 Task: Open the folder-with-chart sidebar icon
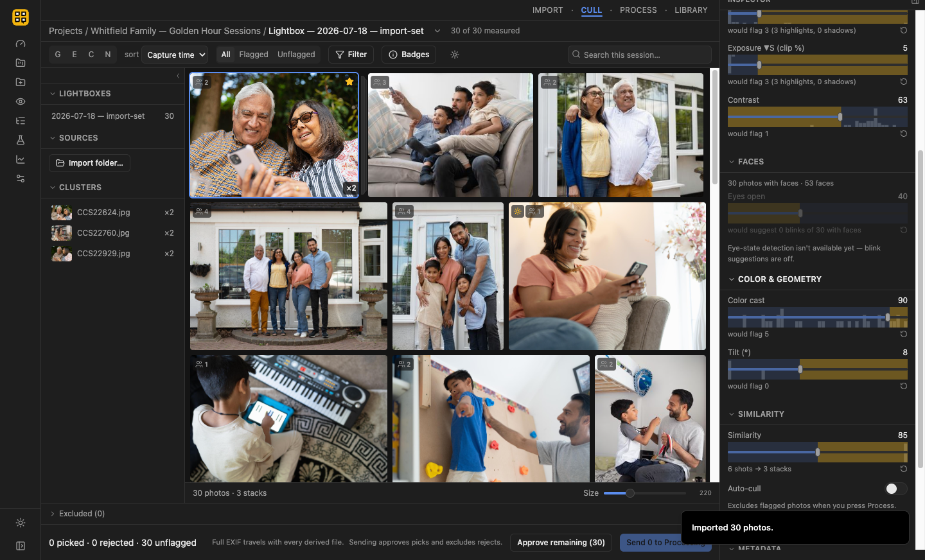(x=21, y=63)
